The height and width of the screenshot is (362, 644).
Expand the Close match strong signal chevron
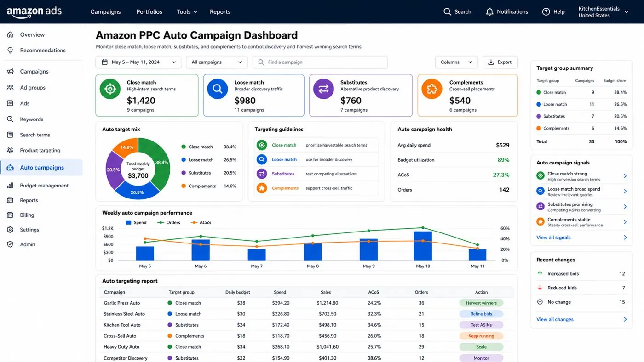(625, 176)
